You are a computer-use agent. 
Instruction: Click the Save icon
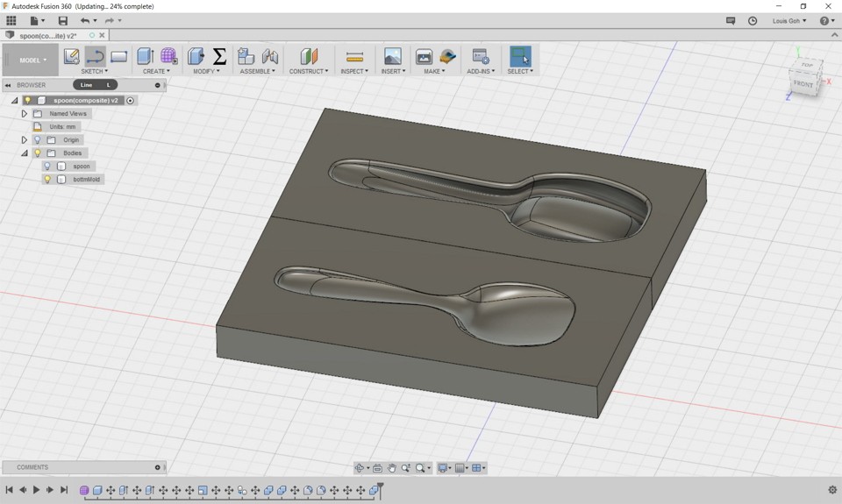[x=63, y=21]
